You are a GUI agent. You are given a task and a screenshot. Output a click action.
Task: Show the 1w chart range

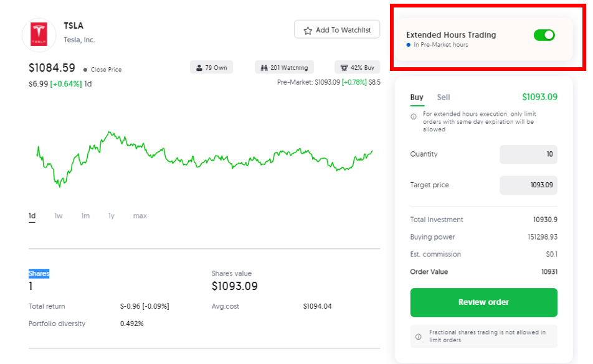coord(59,216)
